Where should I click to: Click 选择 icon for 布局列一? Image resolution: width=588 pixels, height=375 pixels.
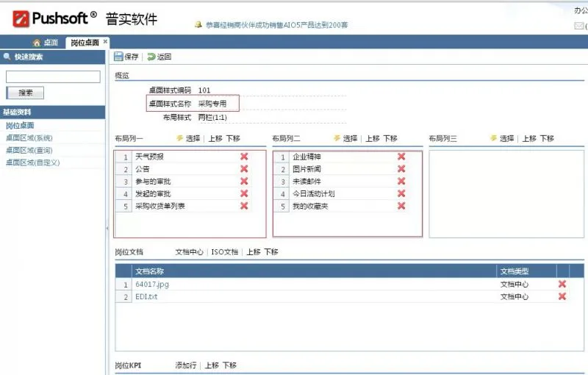click(180, 138)
